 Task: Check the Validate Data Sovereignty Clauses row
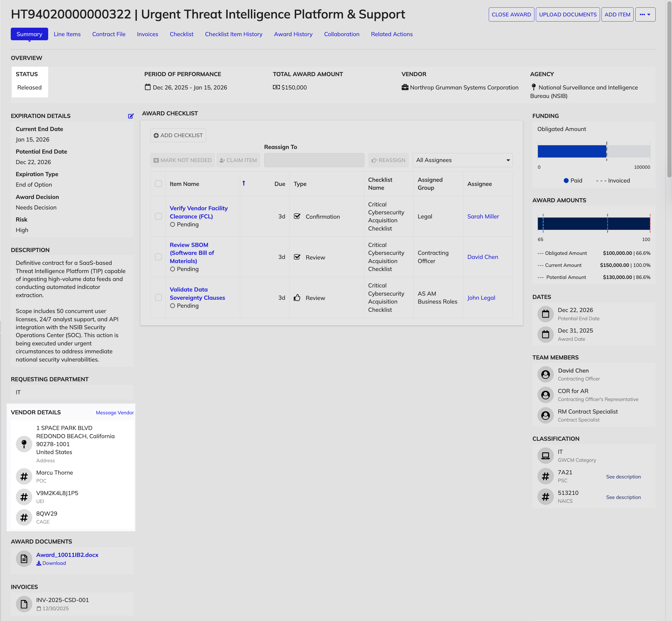point(158,297)
